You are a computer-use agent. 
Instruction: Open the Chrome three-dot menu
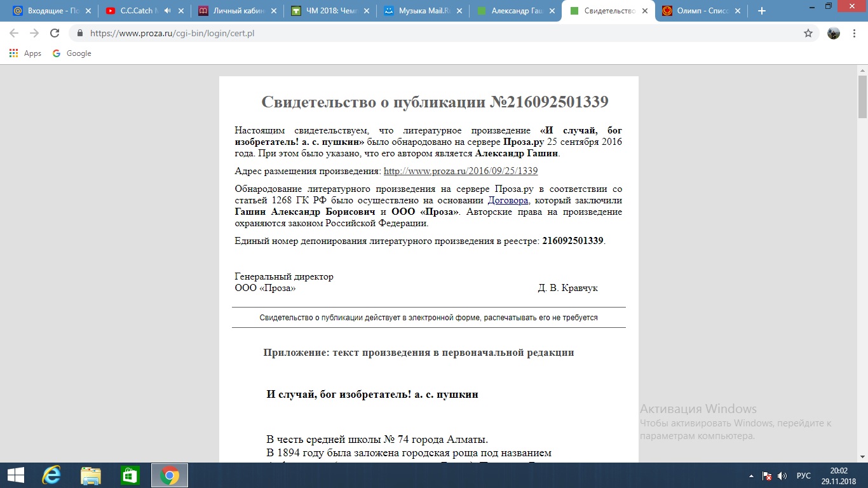pyautogui.click(x=854, y=33)
